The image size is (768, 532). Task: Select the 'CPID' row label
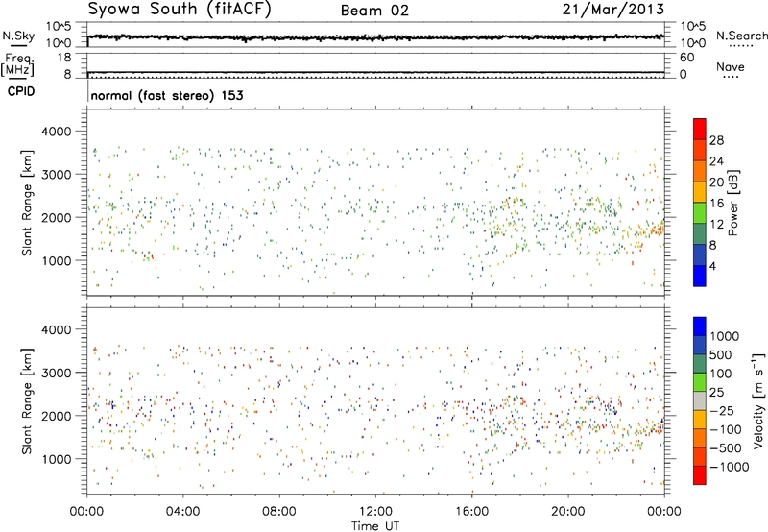21,91
